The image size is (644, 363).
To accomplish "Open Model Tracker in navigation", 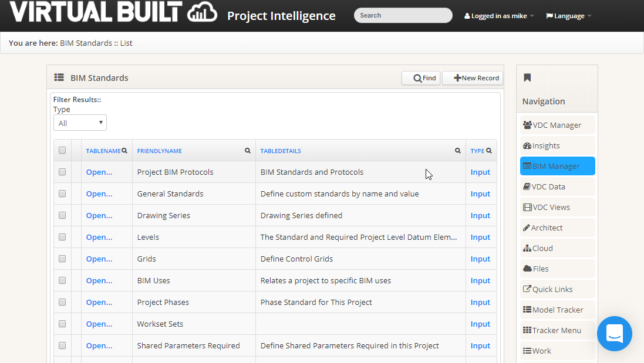I will 557,310.
